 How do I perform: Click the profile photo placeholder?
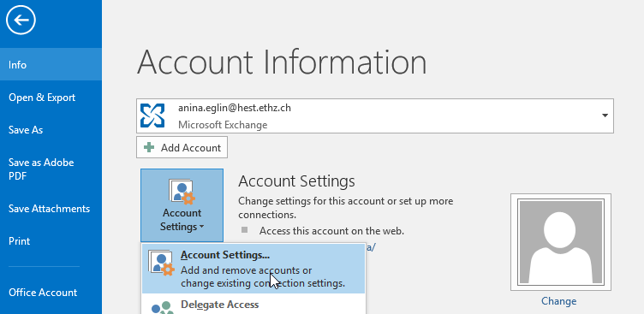[x=561, y=242]
